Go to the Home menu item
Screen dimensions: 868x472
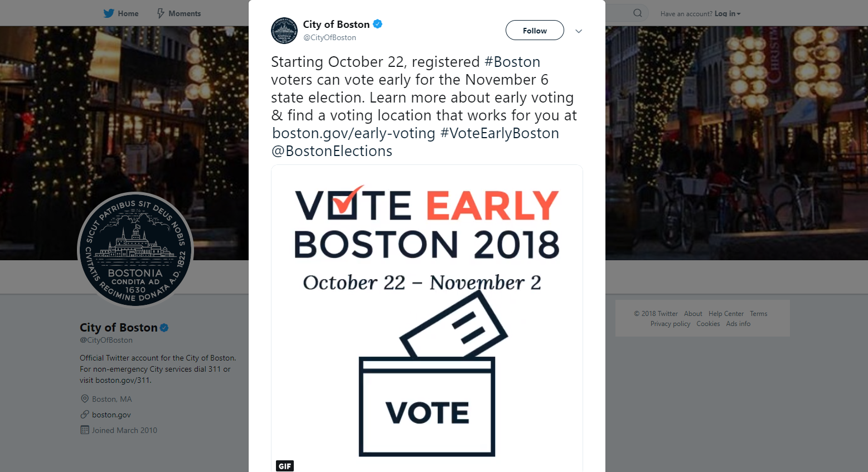[x=128, y=13]
